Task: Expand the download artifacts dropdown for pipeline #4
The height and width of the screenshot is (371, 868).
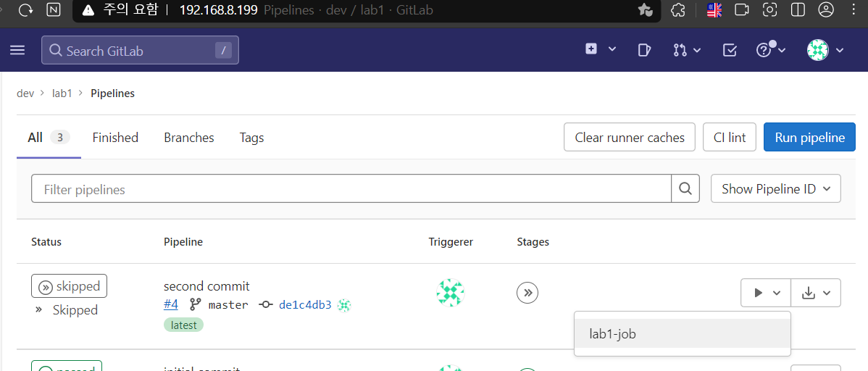Action: (816, 292)
